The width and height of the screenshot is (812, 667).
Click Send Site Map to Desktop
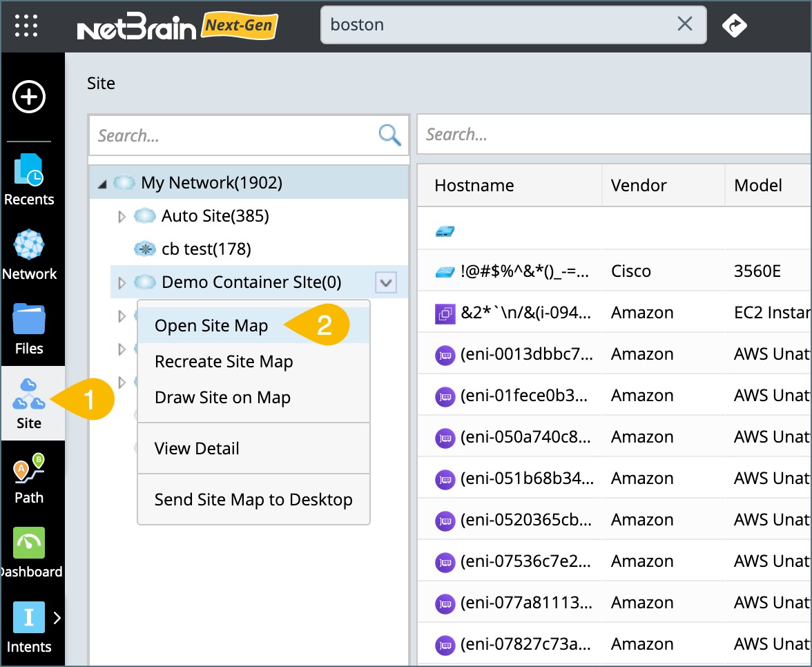[x=253, y=500]
